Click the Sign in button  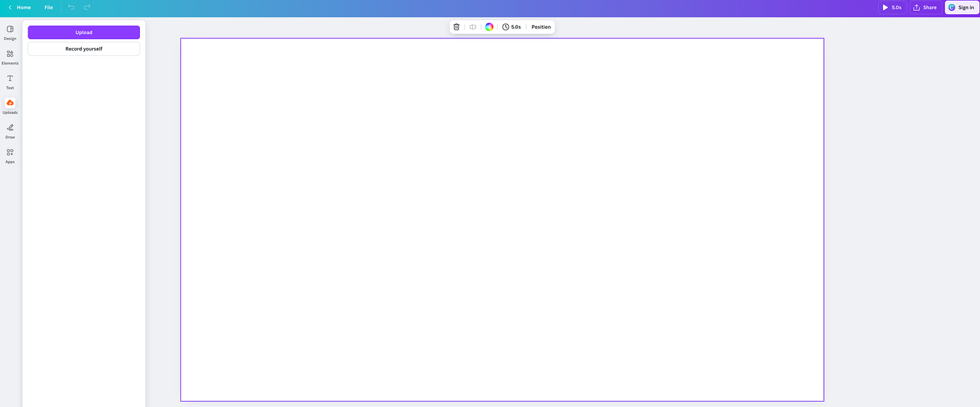961,7
